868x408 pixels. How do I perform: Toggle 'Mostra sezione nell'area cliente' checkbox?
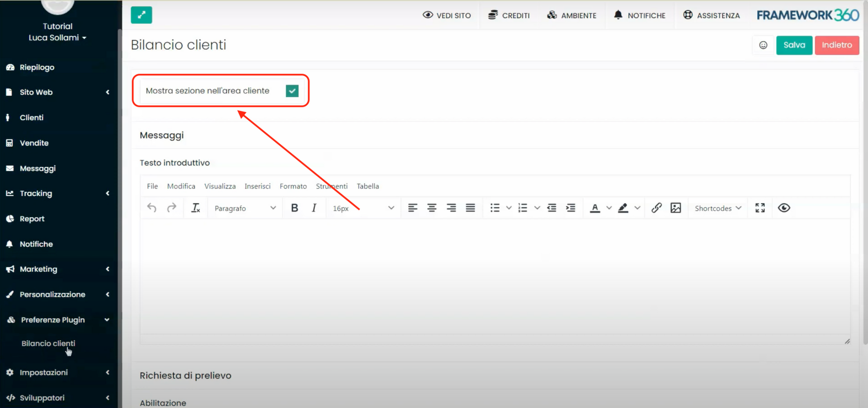click(x=292, y=90)
